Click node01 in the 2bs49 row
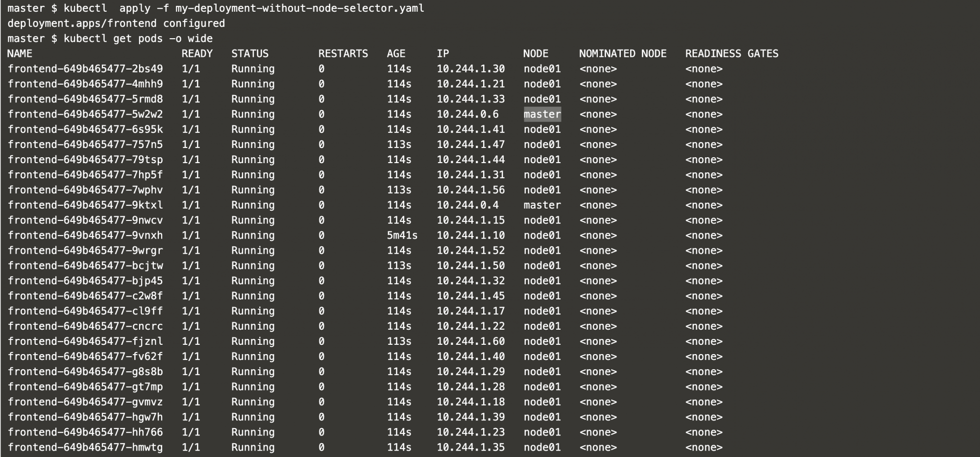 pyautogui.click(x=542, y=69)
